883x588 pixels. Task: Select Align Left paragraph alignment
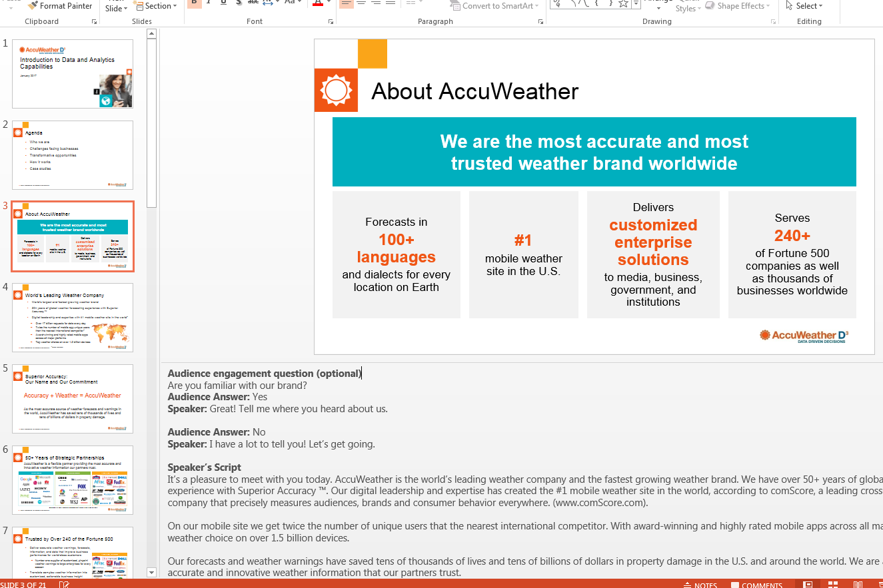346,3
